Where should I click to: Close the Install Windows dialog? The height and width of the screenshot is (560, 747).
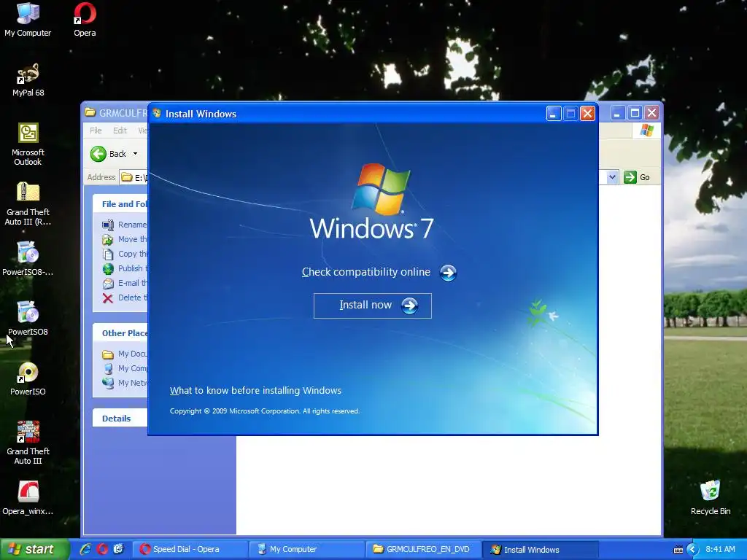588,113
